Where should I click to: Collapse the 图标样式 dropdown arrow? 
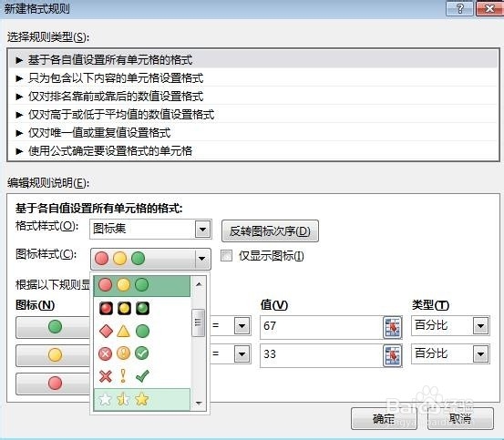202,259
